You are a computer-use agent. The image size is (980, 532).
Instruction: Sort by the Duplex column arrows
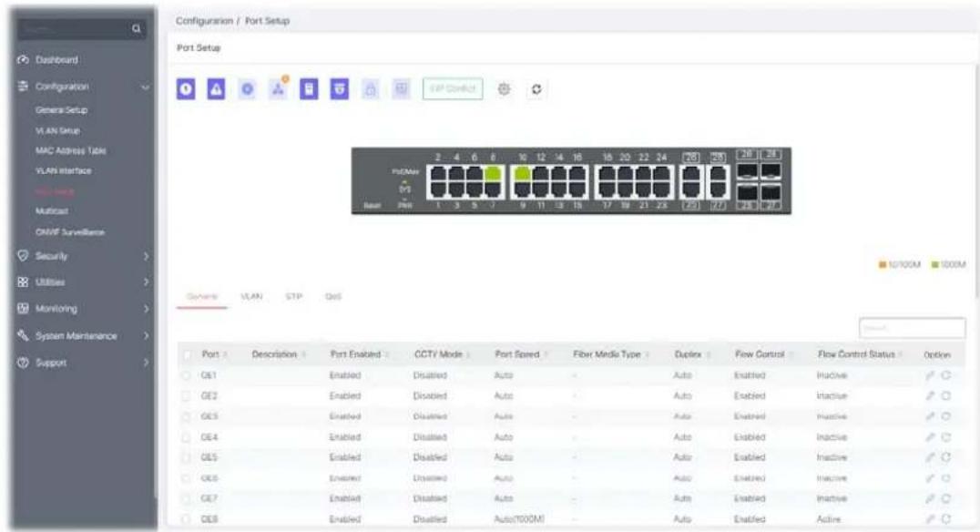[709, 354]
